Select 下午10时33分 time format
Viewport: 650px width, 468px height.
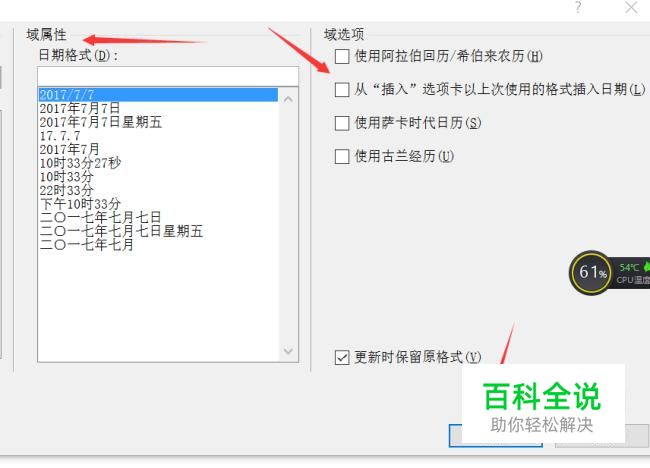click(x=80, y=204)
